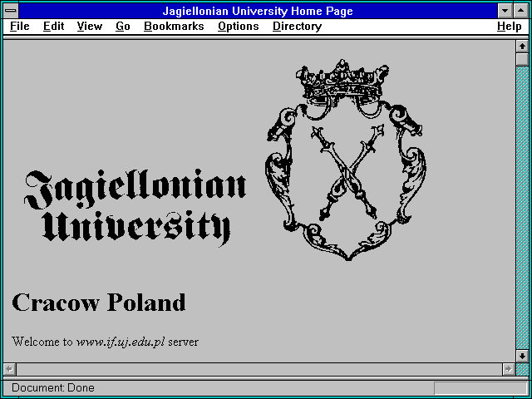Image resolution: width=532 pixels, height=399 pixels.
Task: Click the Jagiellonian University Home Page title bar
Action: coord(258,11)
